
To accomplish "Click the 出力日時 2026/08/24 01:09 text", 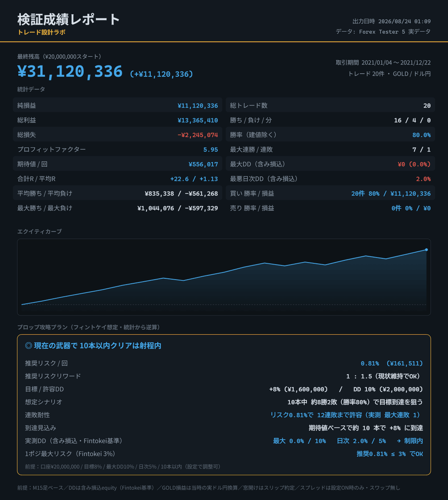I will 391,21.
